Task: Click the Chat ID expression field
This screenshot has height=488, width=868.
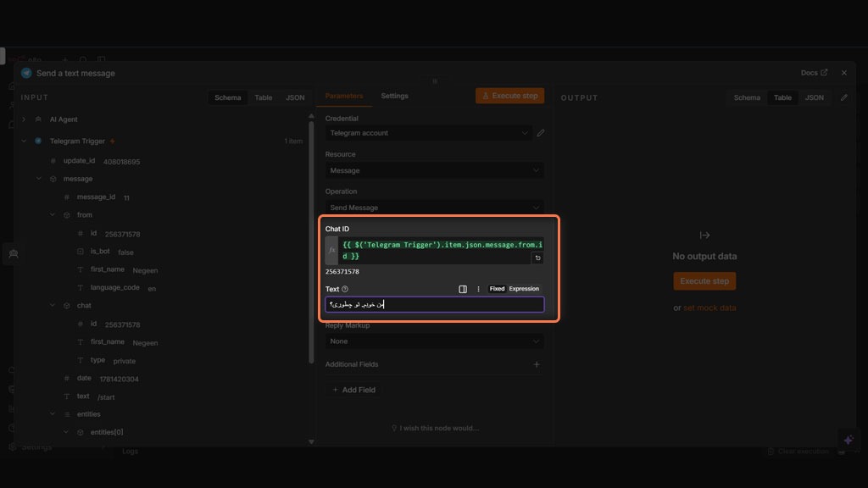Action: point(441,250)
